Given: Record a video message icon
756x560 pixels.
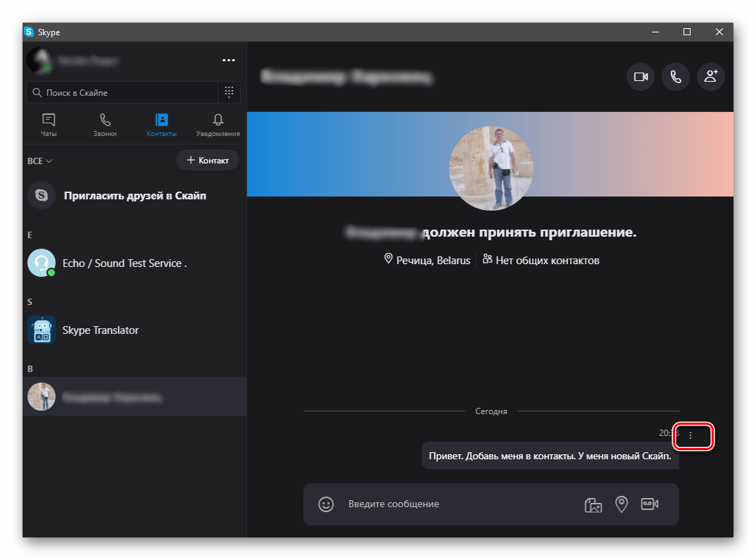Looking at the screenshot, I should pos(650,504).
